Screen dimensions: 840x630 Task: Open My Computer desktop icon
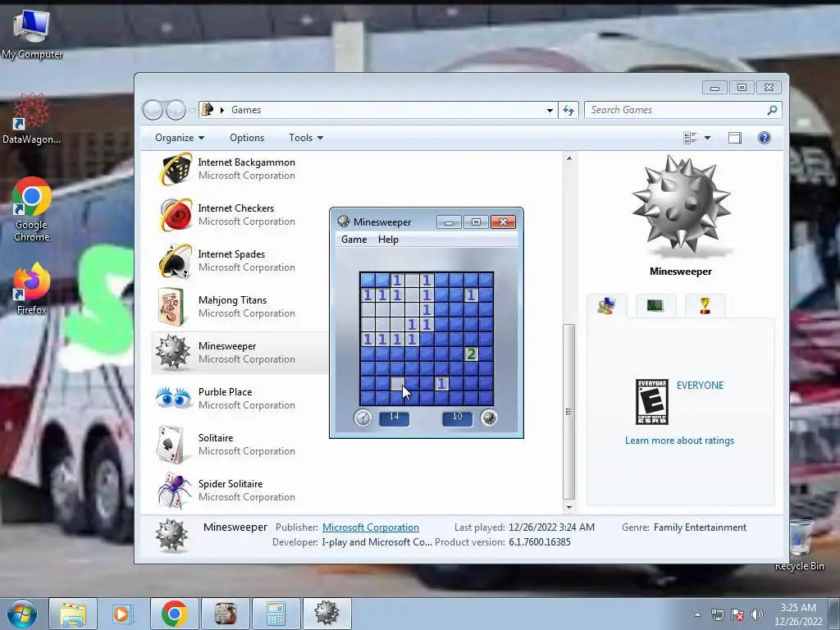(x=32, y=33)
